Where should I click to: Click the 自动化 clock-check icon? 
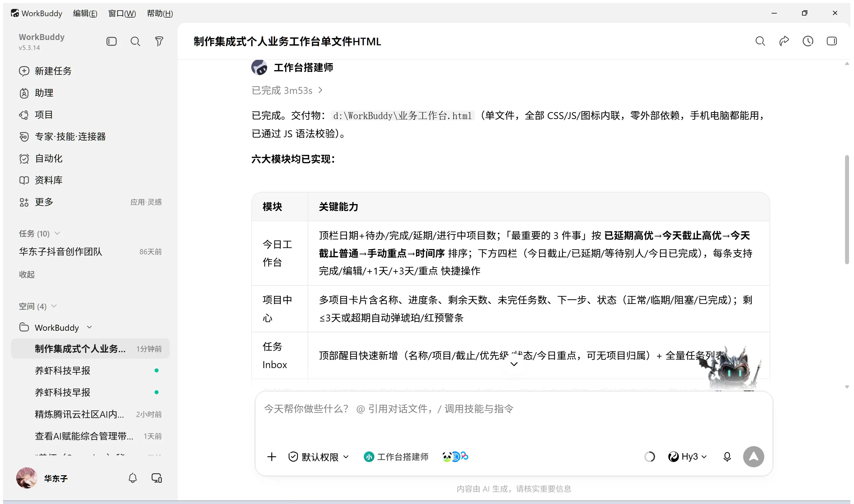(24, 158)
